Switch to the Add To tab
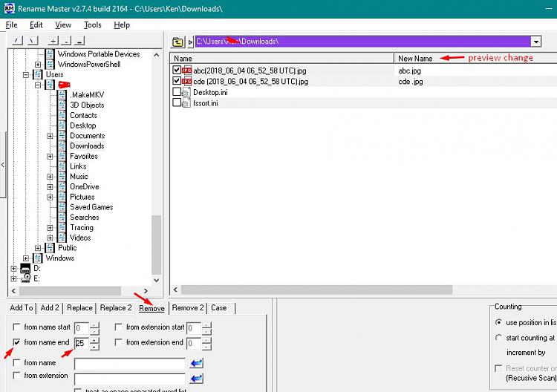Screen dimensions: 557x392 (22, 307)
